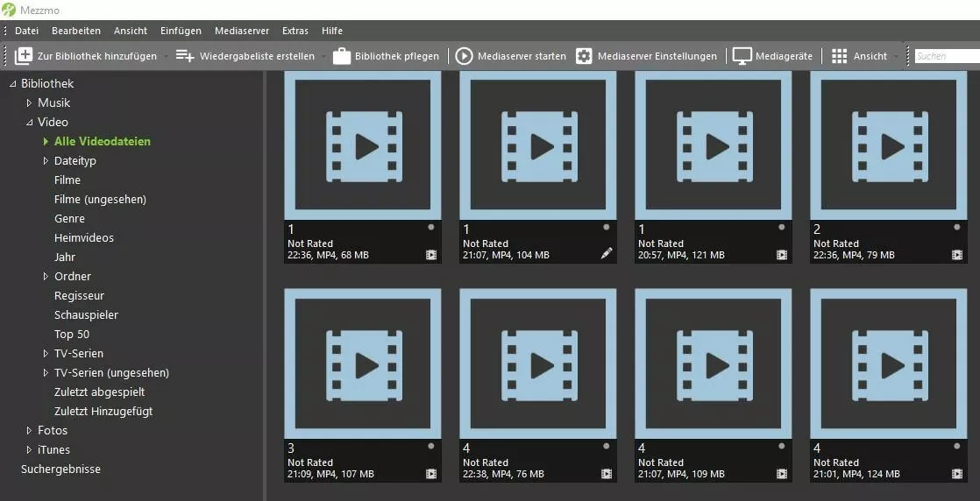Select Suchergebnisse in the tree

(x=60, y=469)
